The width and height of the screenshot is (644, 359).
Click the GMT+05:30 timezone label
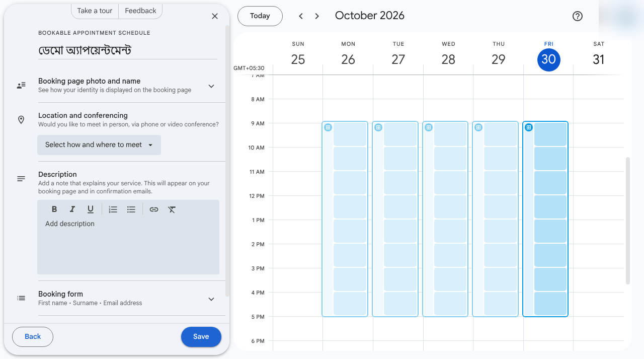pos(249,68)
